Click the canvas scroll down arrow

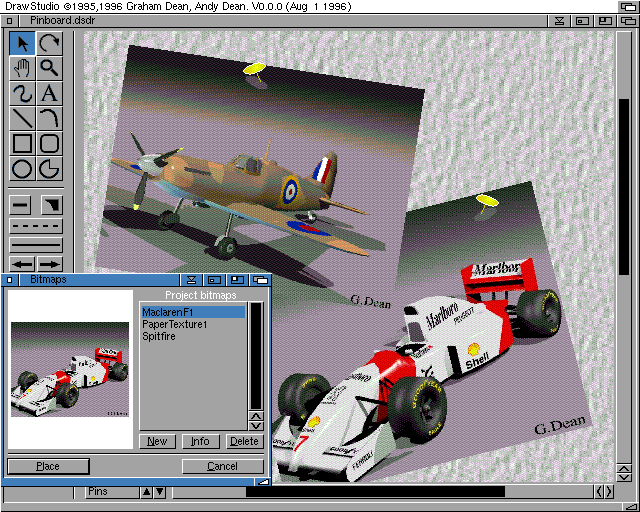tap(624, 477)
